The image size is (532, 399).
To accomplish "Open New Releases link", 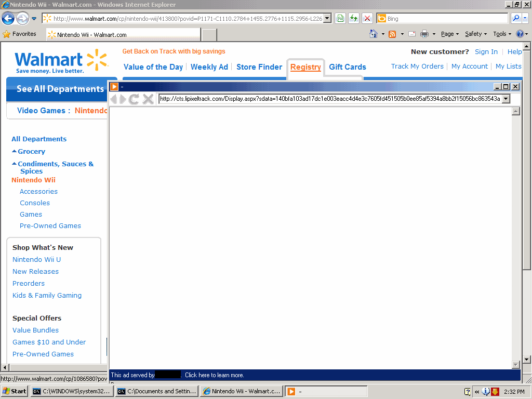I will pyautogui.click(x=36, y=271).
